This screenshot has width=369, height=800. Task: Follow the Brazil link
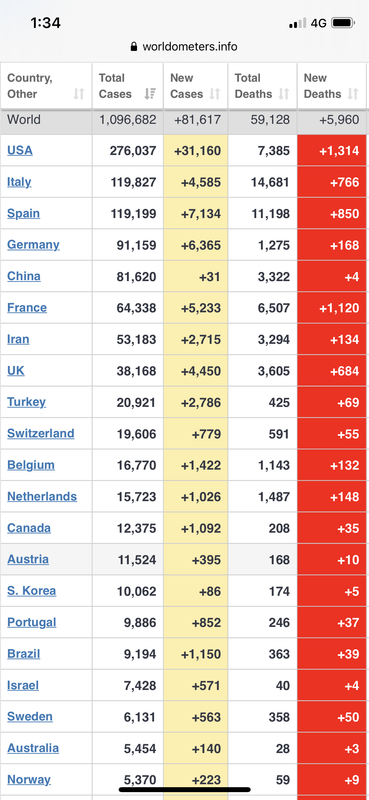(x=23, y=654)
